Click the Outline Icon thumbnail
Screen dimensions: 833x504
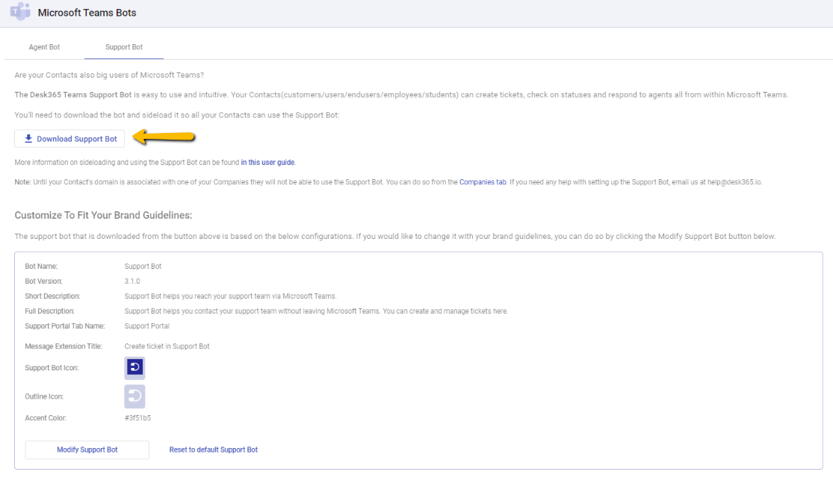click(134, 396)
